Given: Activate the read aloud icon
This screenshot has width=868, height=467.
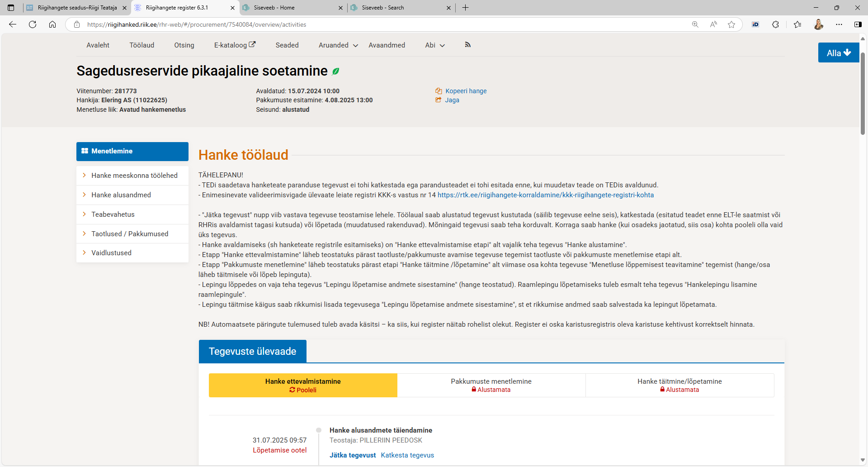Looking at the screenshot, I should point(713,24).
